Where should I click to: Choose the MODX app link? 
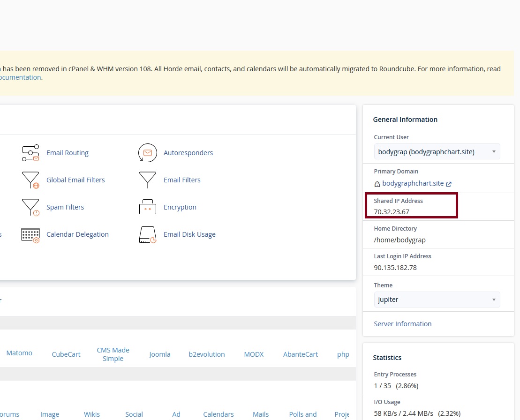(x=254, y=354)
